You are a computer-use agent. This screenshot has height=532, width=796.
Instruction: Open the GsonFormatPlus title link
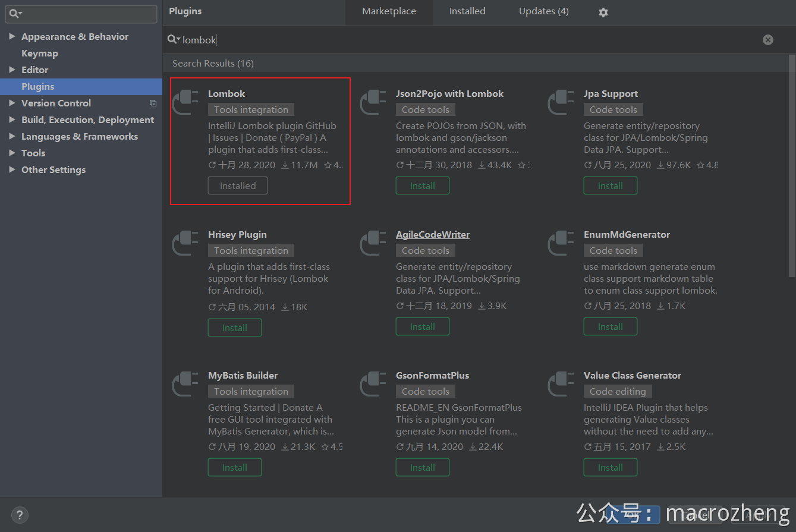[x=432, y=375]
